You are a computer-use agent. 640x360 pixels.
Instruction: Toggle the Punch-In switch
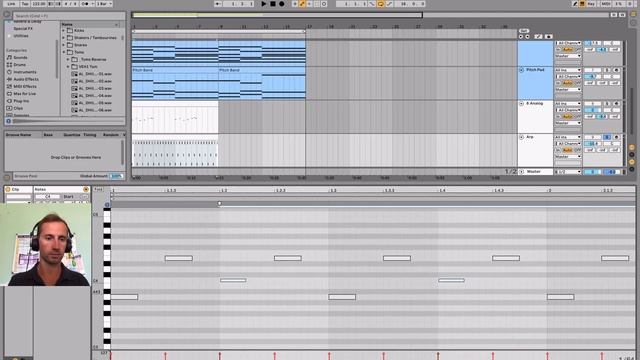coord(372,4)
